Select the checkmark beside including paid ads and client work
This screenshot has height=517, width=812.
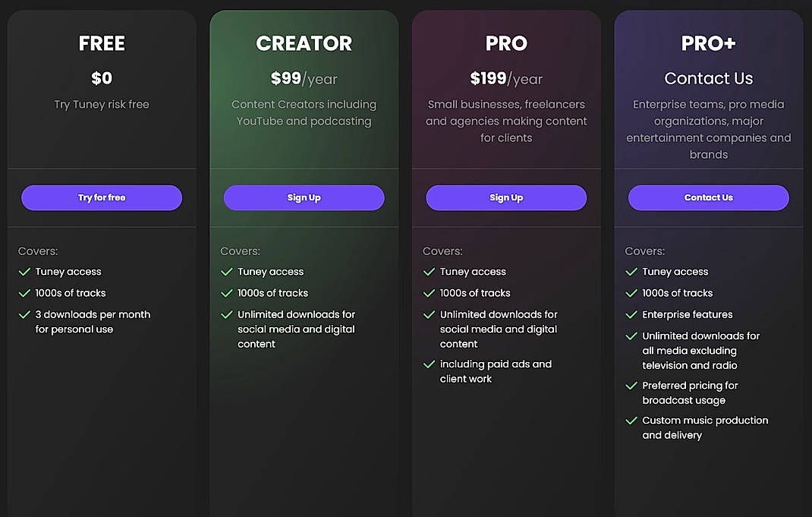[x=429, y=364]
